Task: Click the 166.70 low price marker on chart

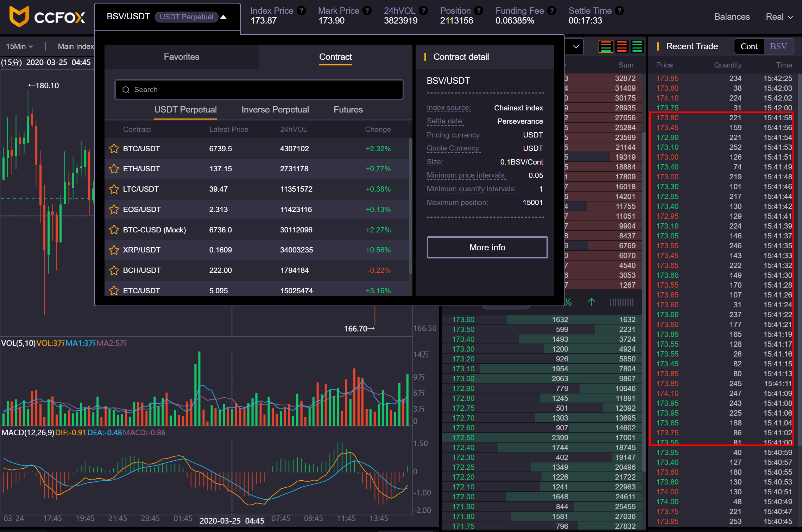Action: 359,329
